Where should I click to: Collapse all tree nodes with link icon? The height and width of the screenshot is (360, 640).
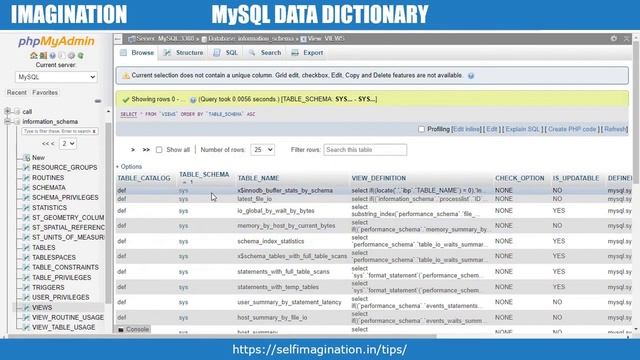click(x=98, y=101)
